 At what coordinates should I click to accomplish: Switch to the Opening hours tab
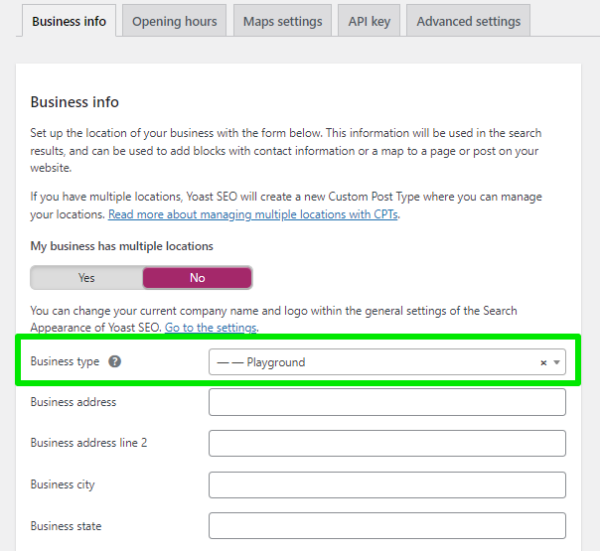coord(174,21)
